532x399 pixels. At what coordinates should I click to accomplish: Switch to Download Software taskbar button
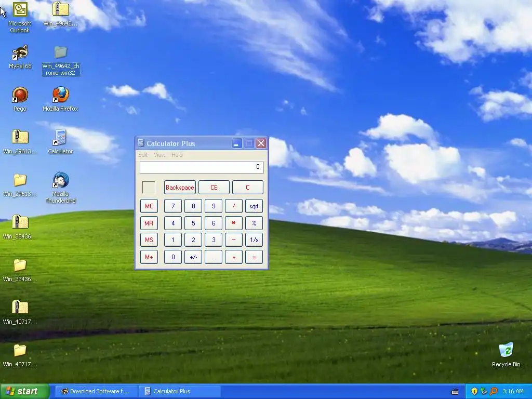96,391
